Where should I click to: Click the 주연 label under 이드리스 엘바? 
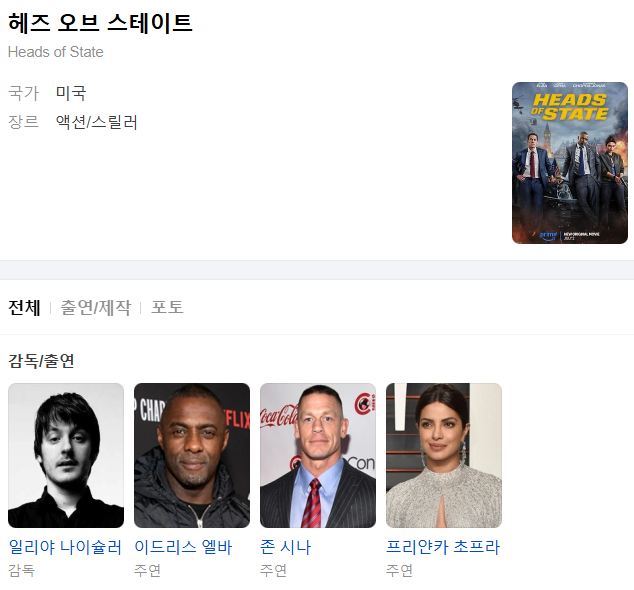(148, 570)
